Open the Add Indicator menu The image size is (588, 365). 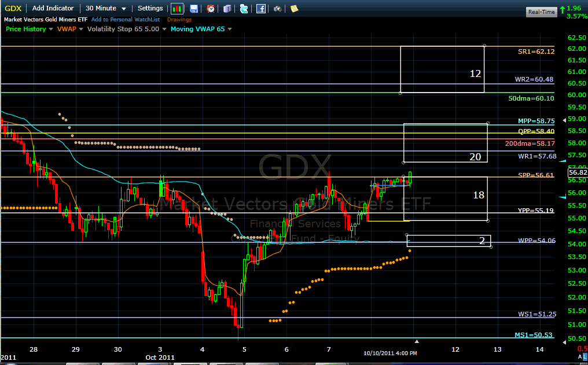[53, 8]
